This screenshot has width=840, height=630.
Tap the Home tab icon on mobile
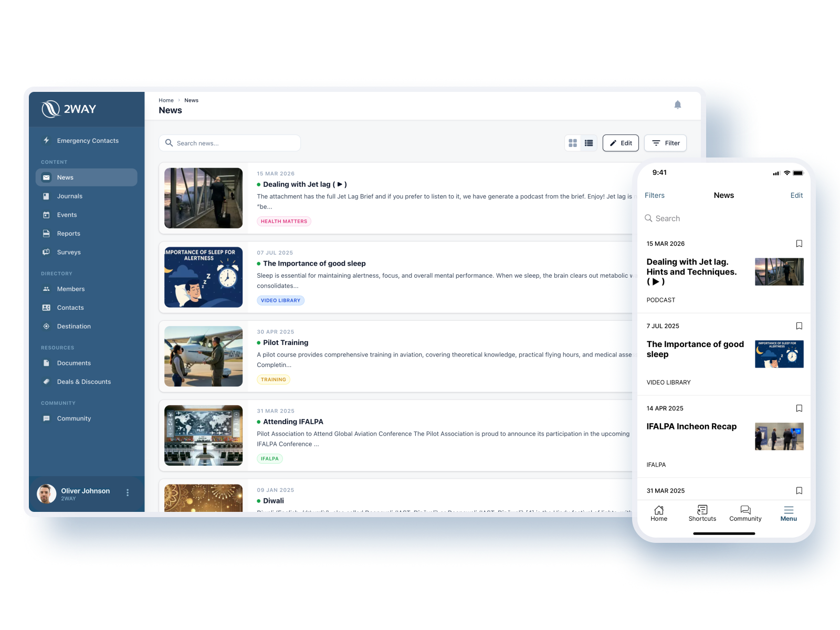(659, 510)
